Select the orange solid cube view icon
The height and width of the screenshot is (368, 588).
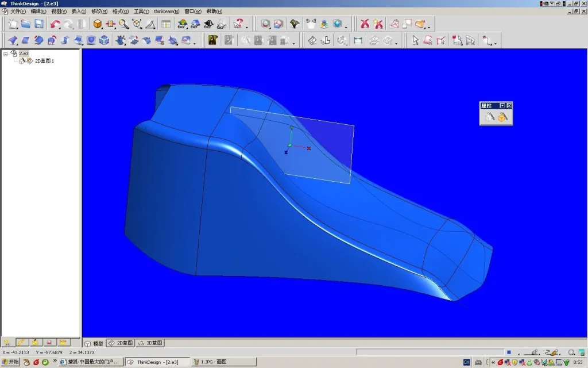[98, 24]
